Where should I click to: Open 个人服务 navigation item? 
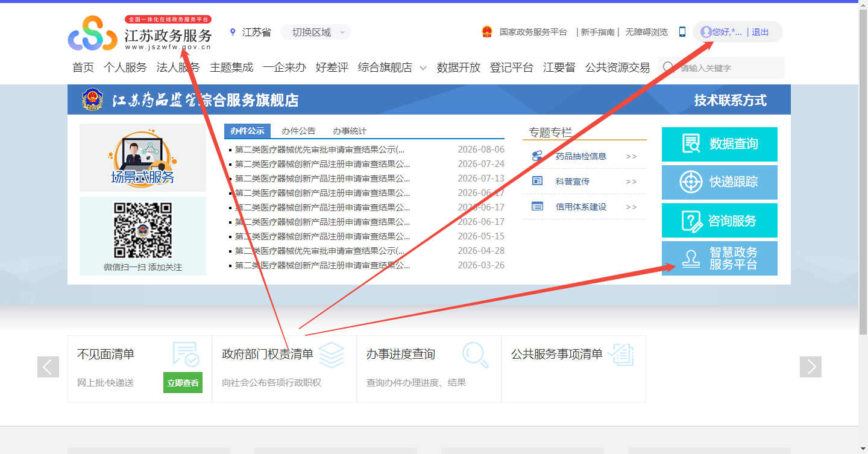(125, 68)
